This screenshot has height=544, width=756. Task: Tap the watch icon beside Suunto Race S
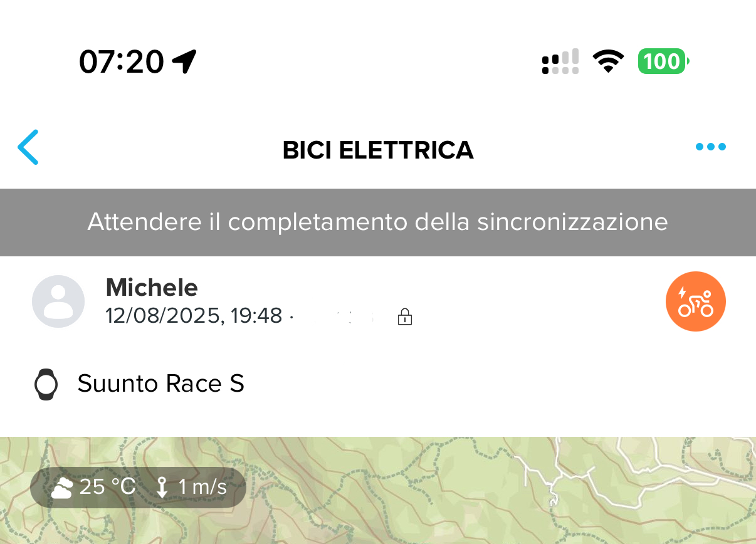point(46,384)
